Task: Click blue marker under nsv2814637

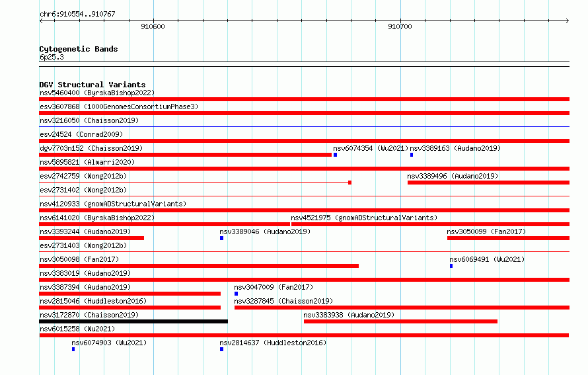Action: click(221, 349)
